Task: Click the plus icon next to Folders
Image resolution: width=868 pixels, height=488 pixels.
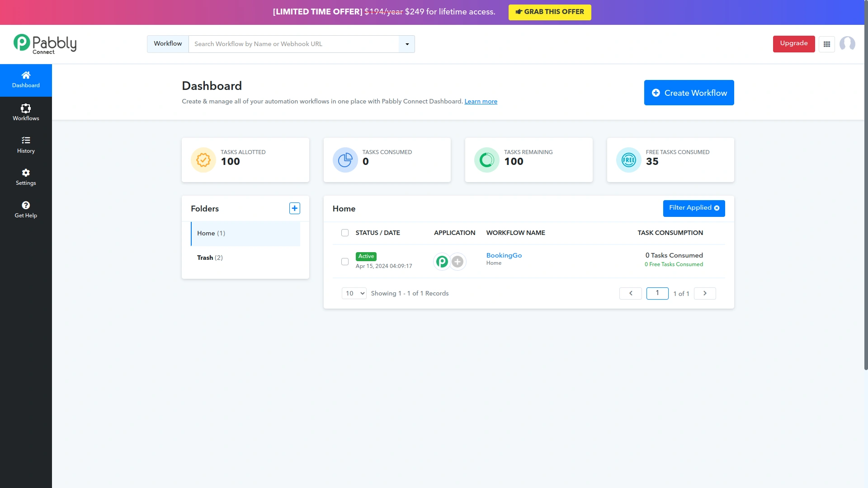Action: pyautogui.click(x=294, y=208)
